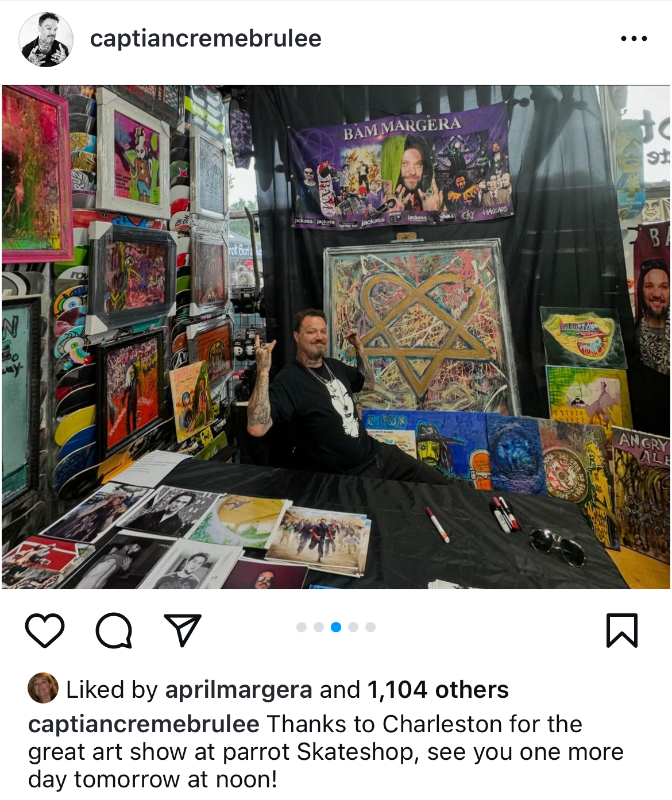This screenshot has width=672, height=800.
Task: Jump to the fifth carousel dot
Action: click(x=370, y=627)
